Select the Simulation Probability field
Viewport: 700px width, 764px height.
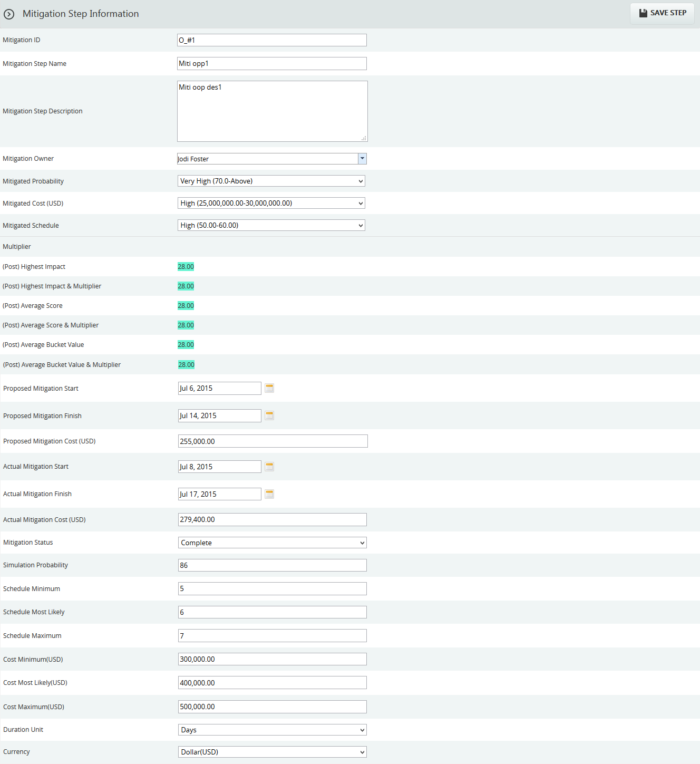272,565
